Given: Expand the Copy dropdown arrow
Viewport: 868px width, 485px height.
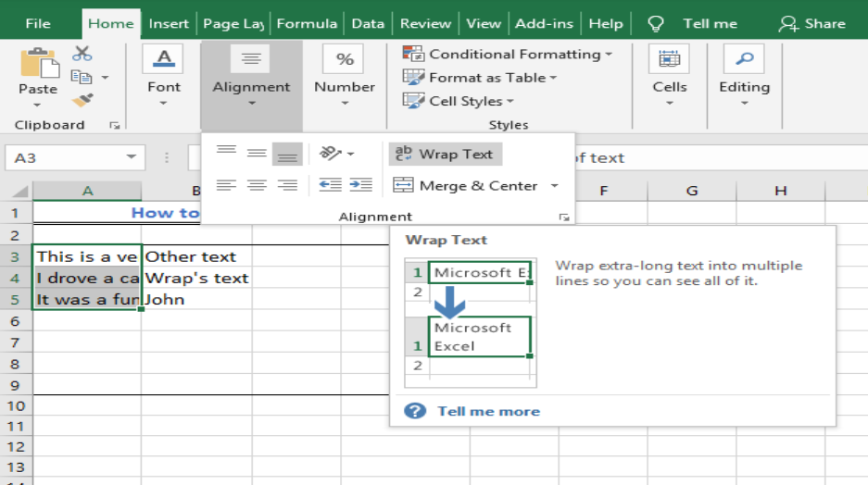Looking at the screenshot, I should click(x=105, y=77).
